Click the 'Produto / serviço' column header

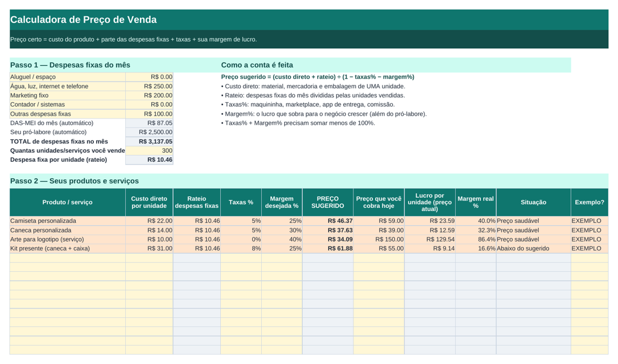tap(67, 202)
